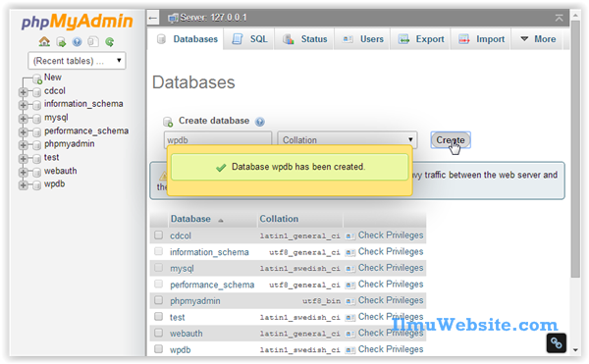Click the link icon at the bottom right
The image size is (589, 364).
(557, 342)
